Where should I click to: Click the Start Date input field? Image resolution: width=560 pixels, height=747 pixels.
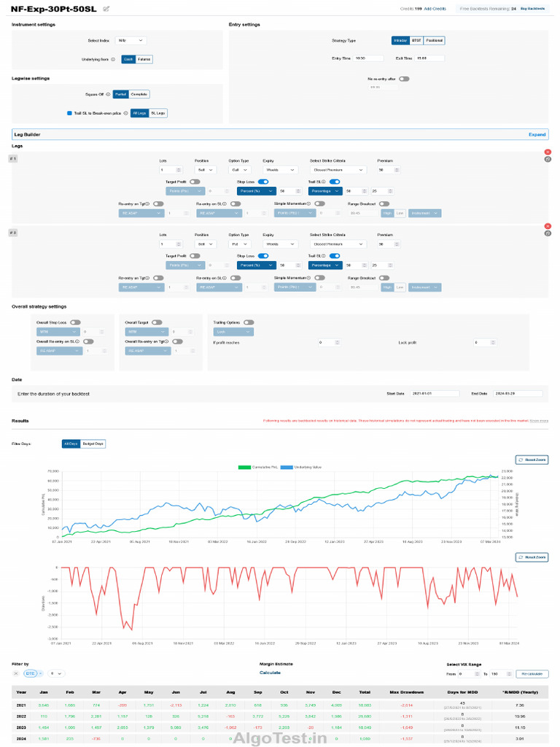click(x=435, y=394)
